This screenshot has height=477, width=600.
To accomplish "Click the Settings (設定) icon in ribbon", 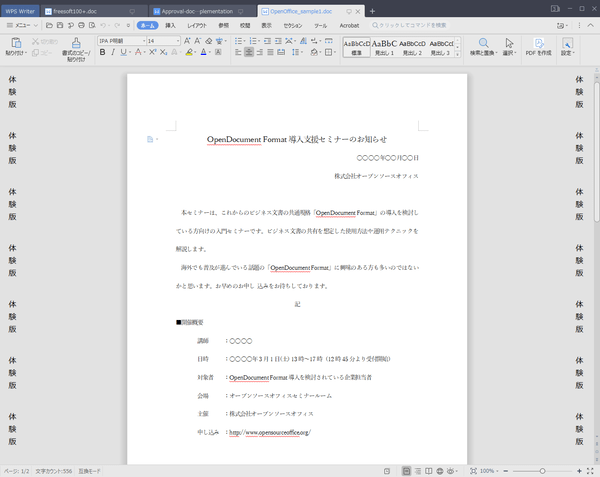I will [x=567, y=46].
